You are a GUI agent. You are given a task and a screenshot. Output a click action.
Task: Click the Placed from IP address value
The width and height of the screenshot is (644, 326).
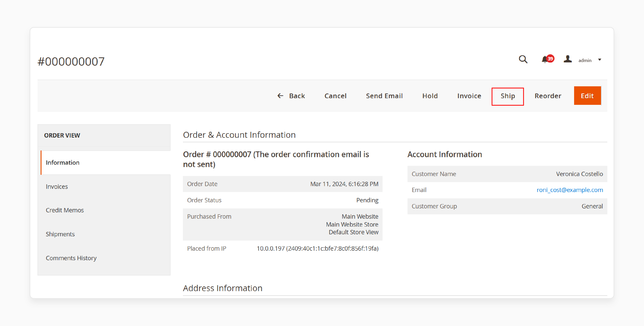point(318,249)
